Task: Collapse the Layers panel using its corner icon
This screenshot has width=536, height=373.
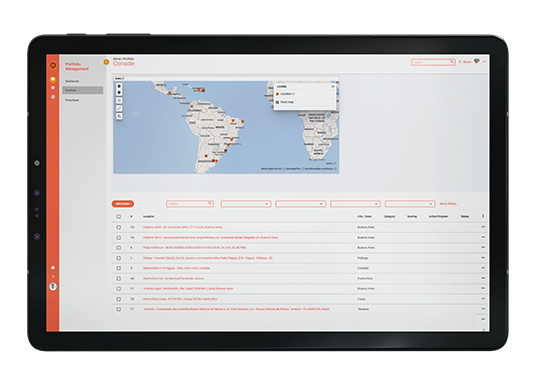Action: click(333, 86)
